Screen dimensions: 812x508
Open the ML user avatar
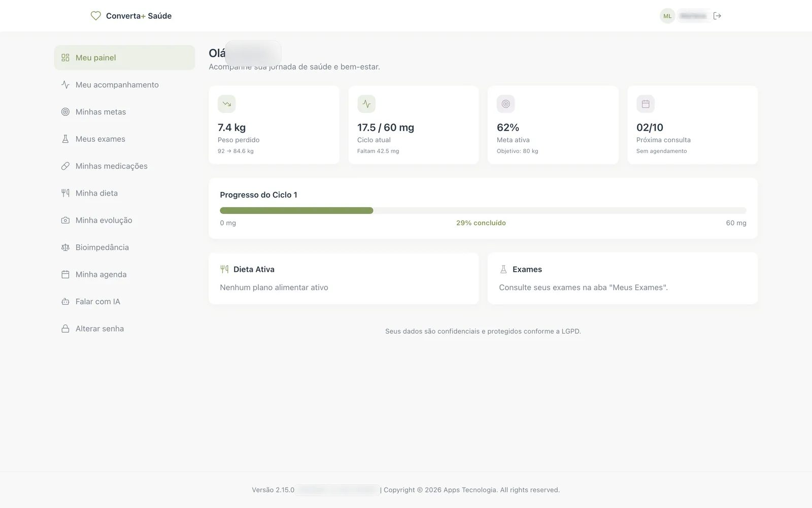coord(667,16)
